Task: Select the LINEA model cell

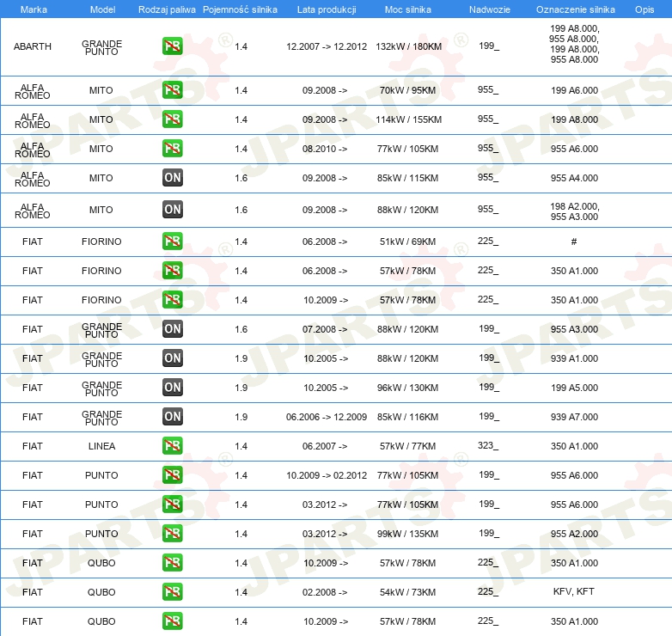Action: pyautogui.click(x=101, y=446)
